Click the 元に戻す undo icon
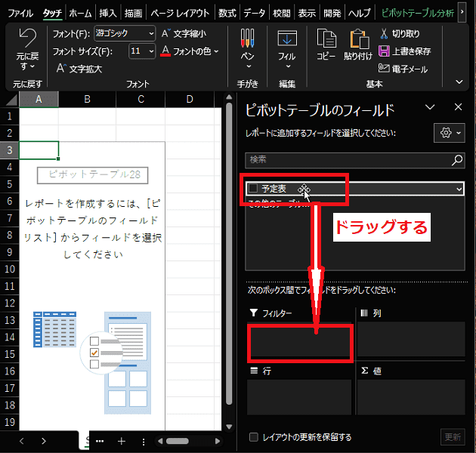Image resolution: width=476 pixels, height=453 pixels. [x=26, y=39]
